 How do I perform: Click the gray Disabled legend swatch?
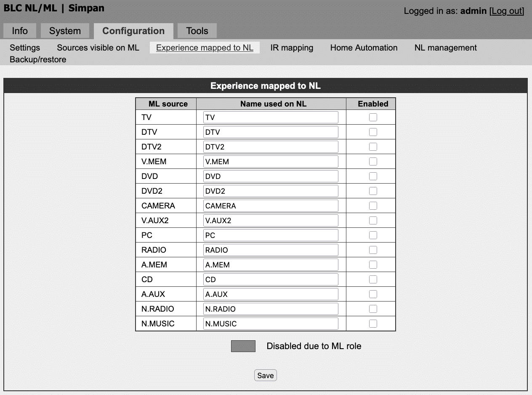tap(243, 346)
